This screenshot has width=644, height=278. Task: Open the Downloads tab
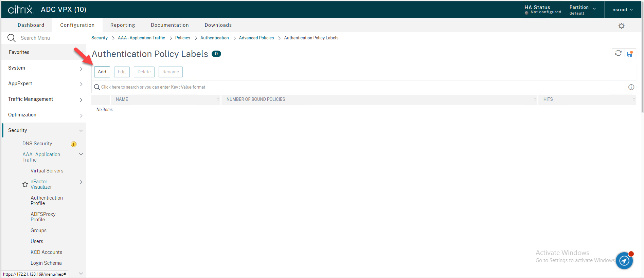tap(218, 25)
